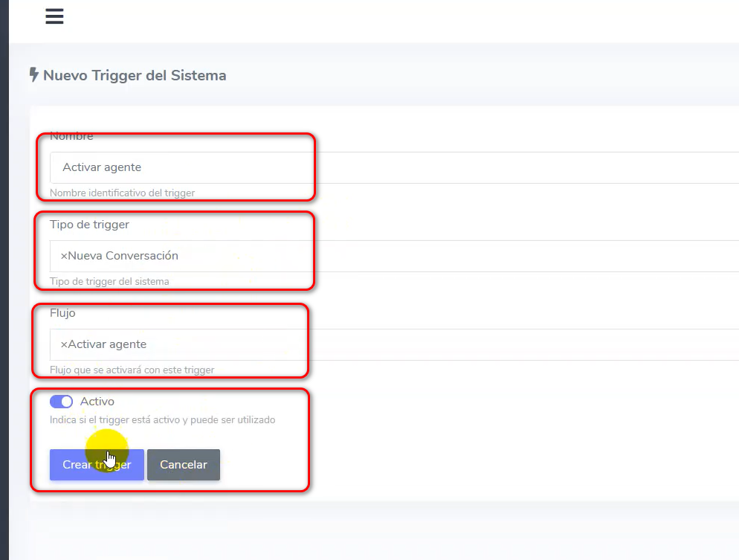Click the description under the Activo switch
This screenshot has height=560, width=739.
click(x=162, y=420)
